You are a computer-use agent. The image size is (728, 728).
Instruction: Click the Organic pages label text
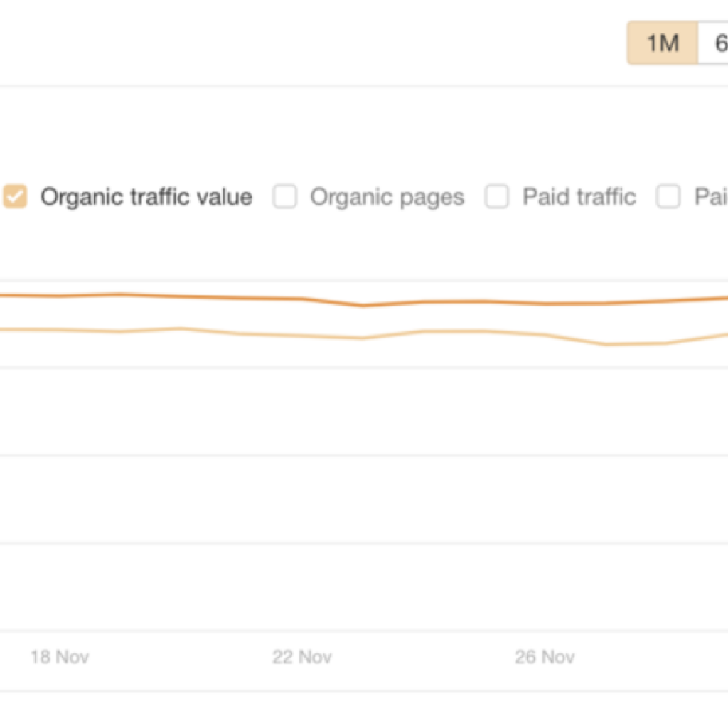coord(387,197)
